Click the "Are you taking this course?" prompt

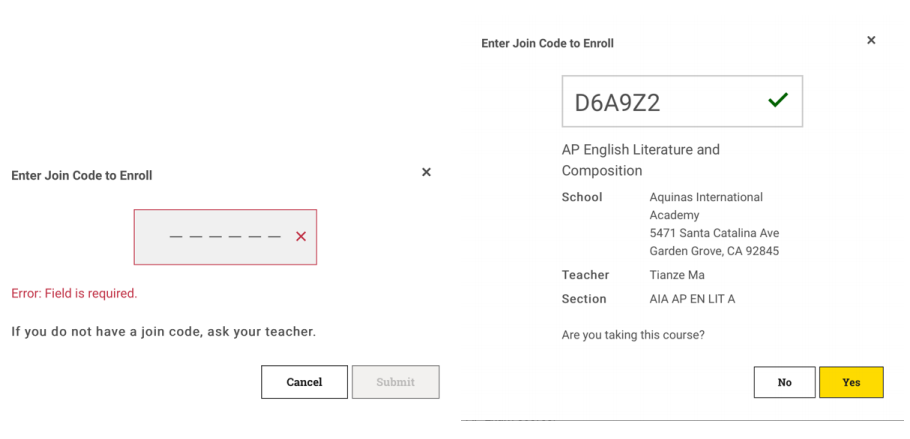pos(633,335)
